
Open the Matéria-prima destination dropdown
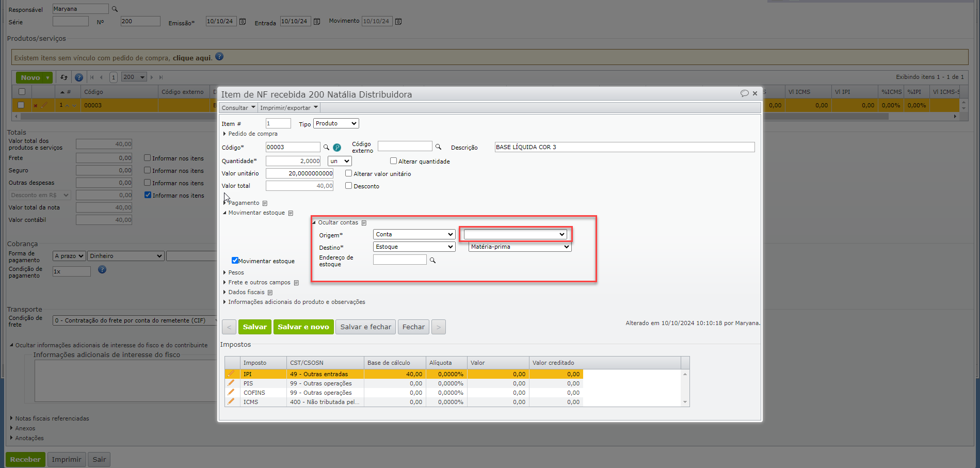(x=520, y=247)
